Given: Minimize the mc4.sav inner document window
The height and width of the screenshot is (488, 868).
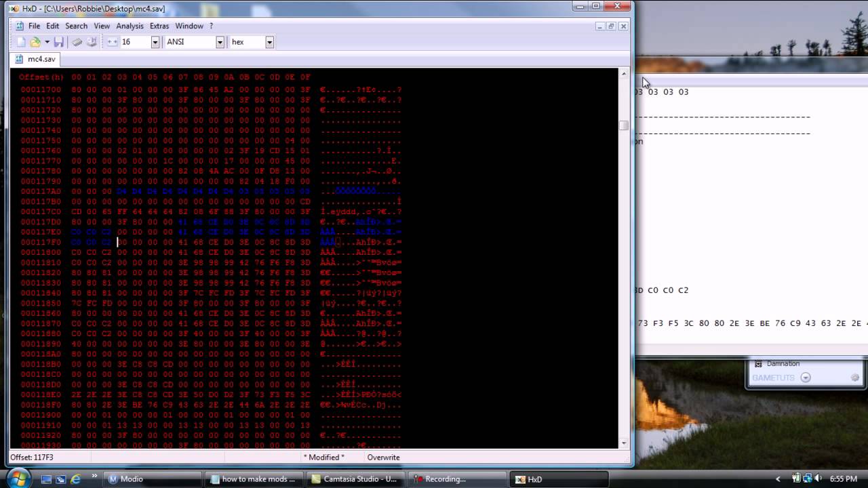Looking at the screenshot, I should click(x=600, y=26).
